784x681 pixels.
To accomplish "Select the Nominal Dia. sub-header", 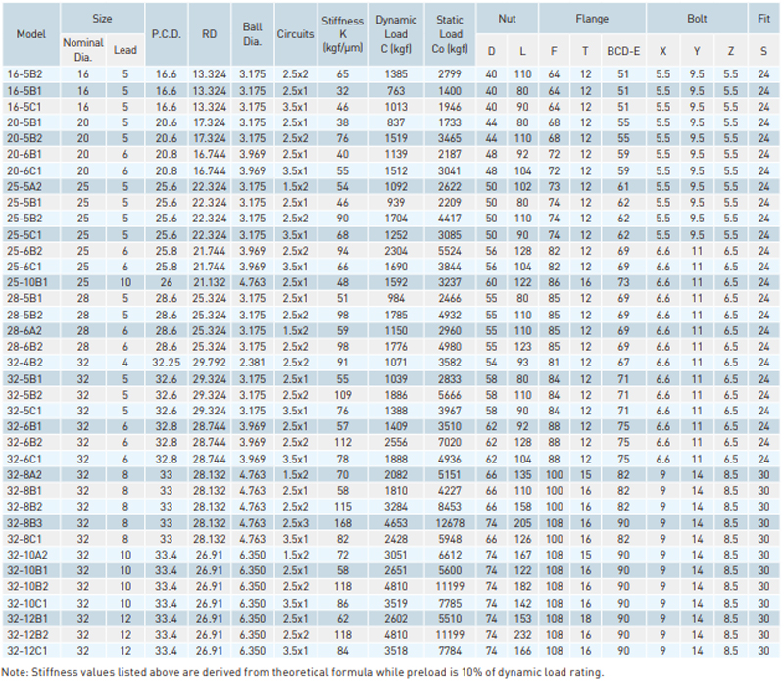I will point(82,50).
